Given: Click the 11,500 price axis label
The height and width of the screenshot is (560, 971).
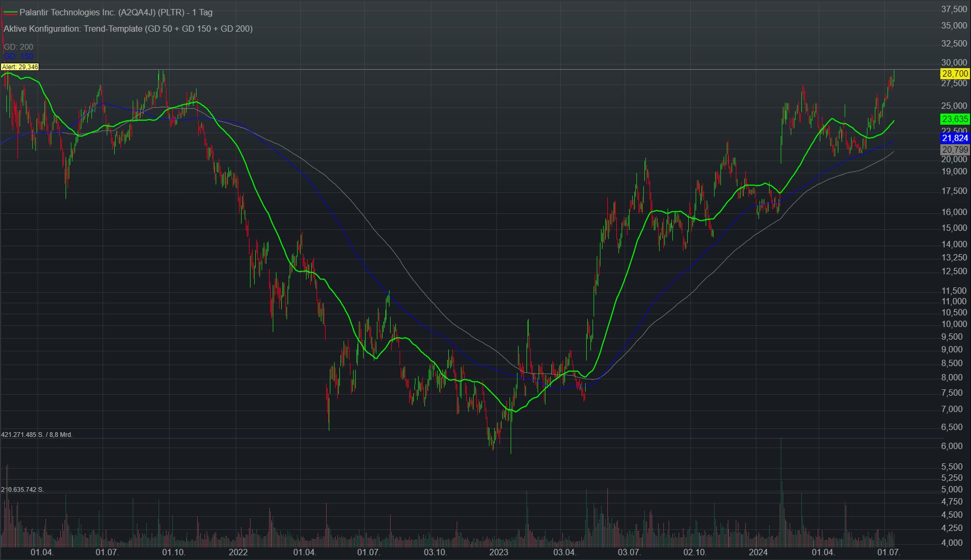Looking at the screenshot, I should 955,291.
